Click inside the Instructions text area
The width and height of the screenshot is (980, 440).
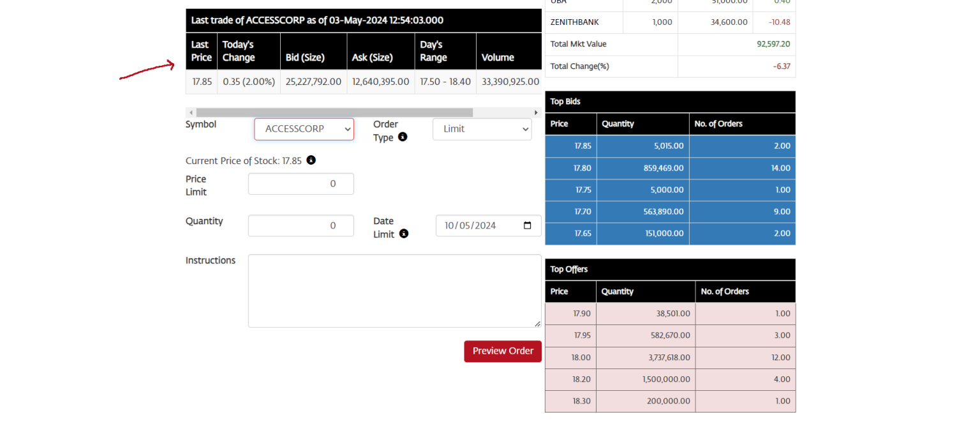[x=394, y=291]
